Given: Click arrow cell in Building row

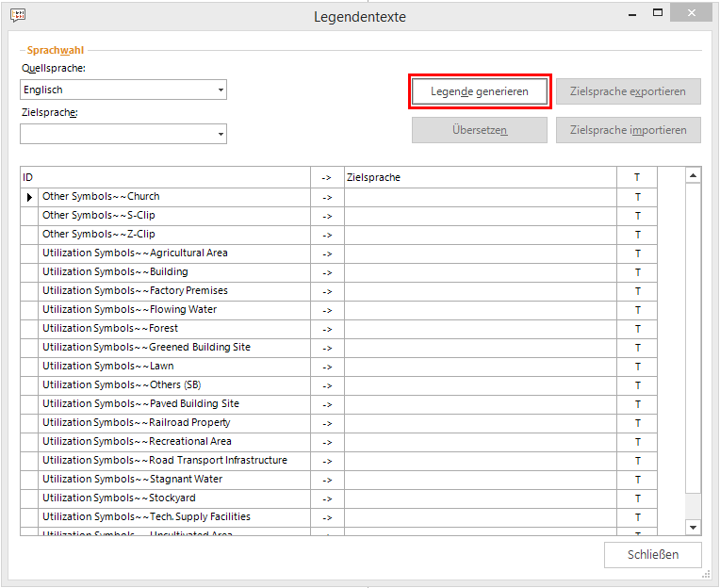Looking at the screenshot, I should point(327,272).
